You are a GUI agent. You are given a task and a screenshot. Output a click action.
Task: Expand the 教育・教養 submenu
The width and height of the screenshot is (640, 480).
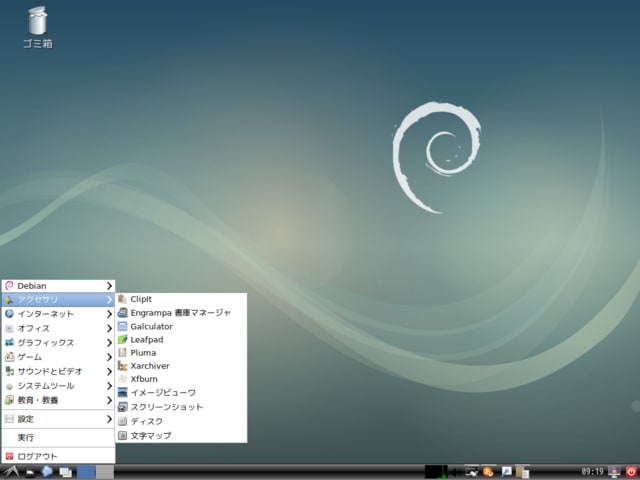point(58,400)
